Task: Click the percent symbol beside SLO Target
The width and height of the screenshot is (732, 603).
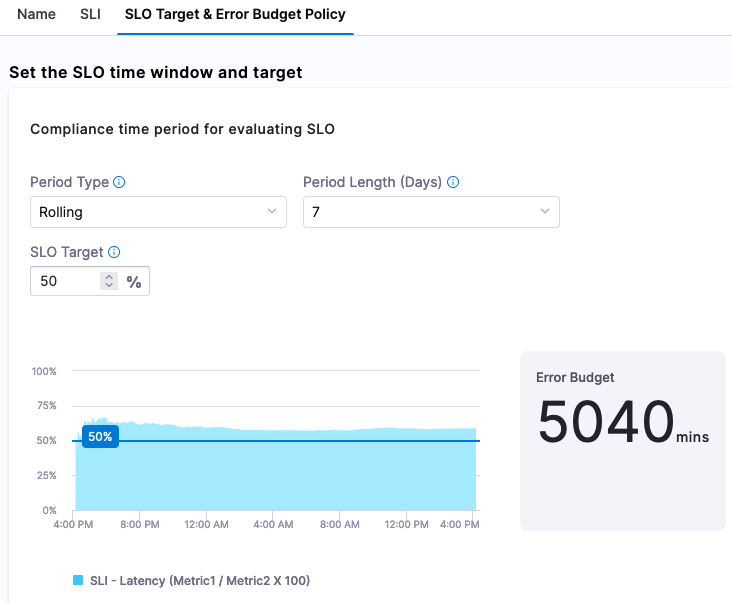Action: (x=134, y=282)
